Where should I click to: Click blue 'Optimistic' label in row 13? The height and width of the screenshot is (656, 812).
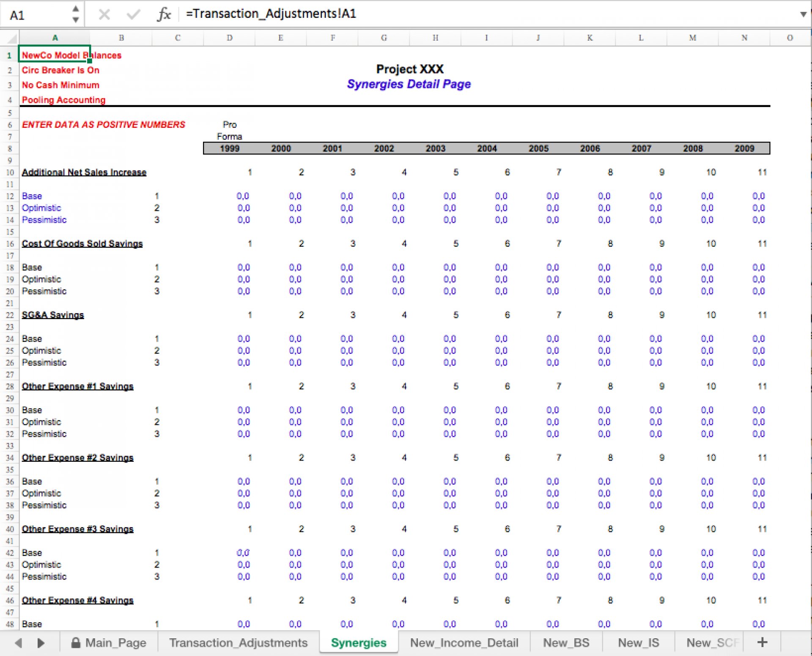coord(41,208)
